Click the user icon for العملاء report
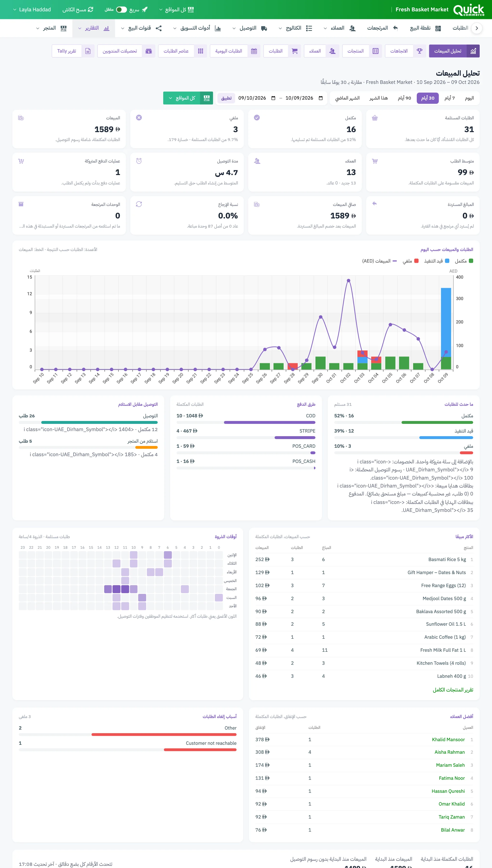The width and height of the screenshot is (492, 868). point(333,51)
